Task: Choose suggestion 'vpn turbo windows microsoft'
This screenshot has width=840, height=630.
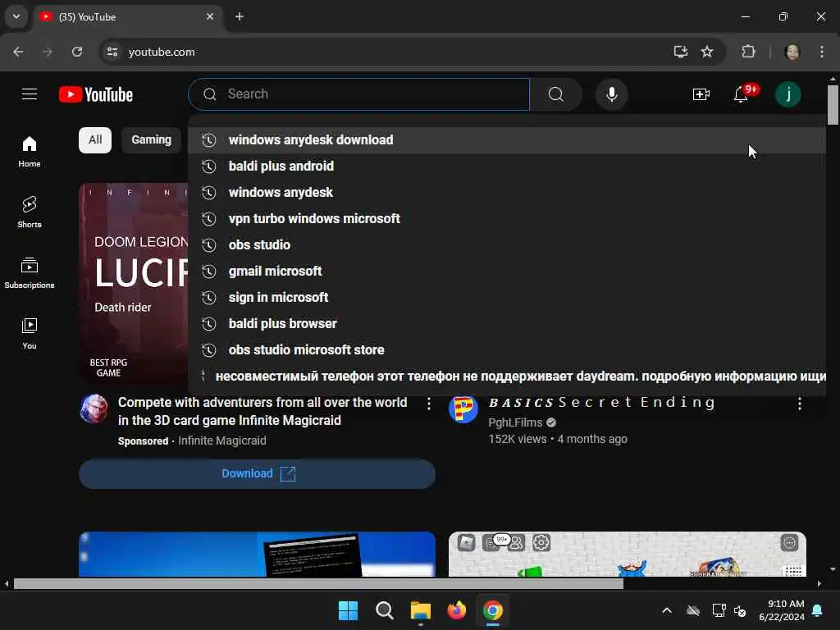Action: [507, 218]
